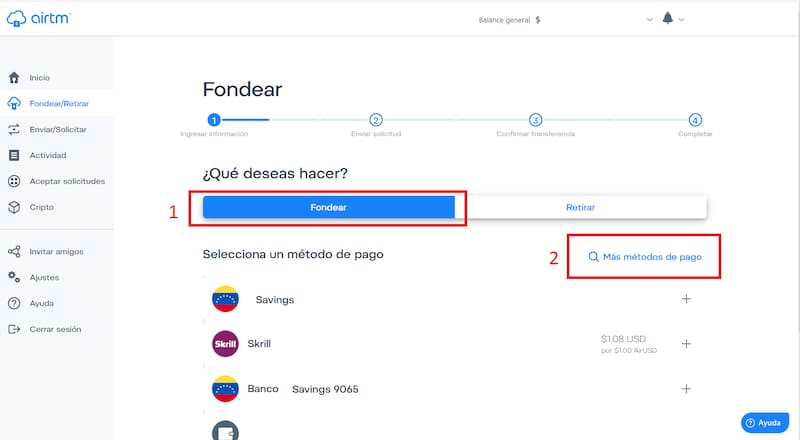Open the notifications bell icon

point(667,18)
